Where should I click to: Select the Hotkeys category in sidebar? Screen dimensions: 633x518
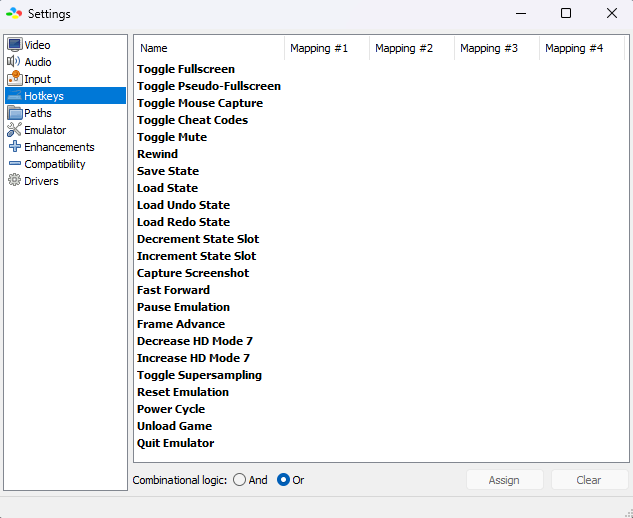44,96
